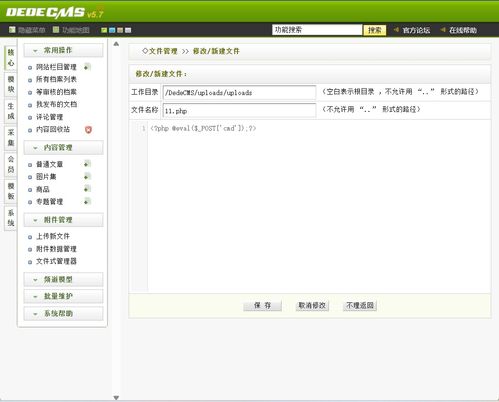This screenshot has height=402, width=499.
Task: Expand the 系统帮助 section
Action: pos(63,314)
